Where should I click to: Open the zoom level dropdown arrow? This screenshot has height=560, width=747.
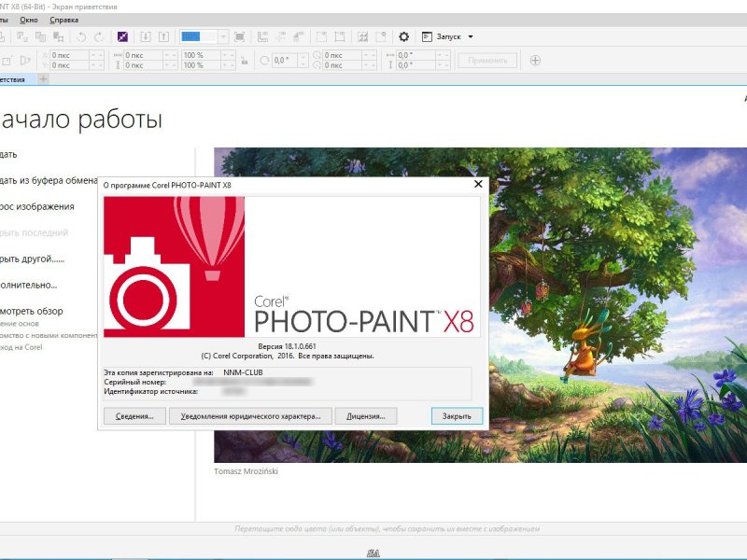223,36
